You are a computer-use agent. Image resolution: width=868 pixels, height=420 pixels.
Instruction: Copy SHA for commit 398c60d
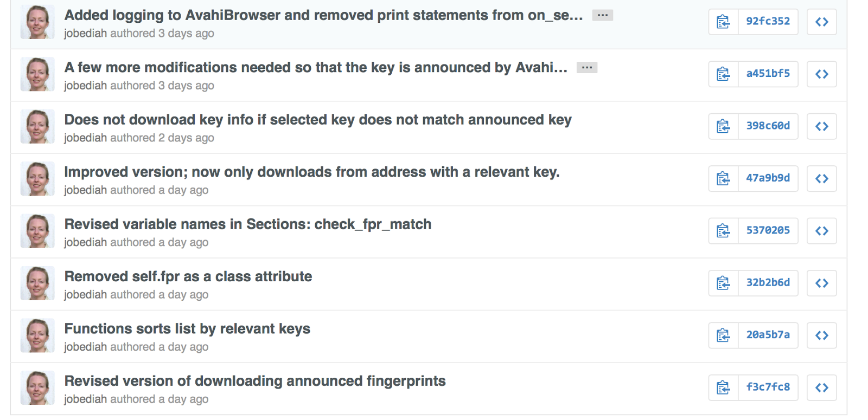tap(723, 126)
